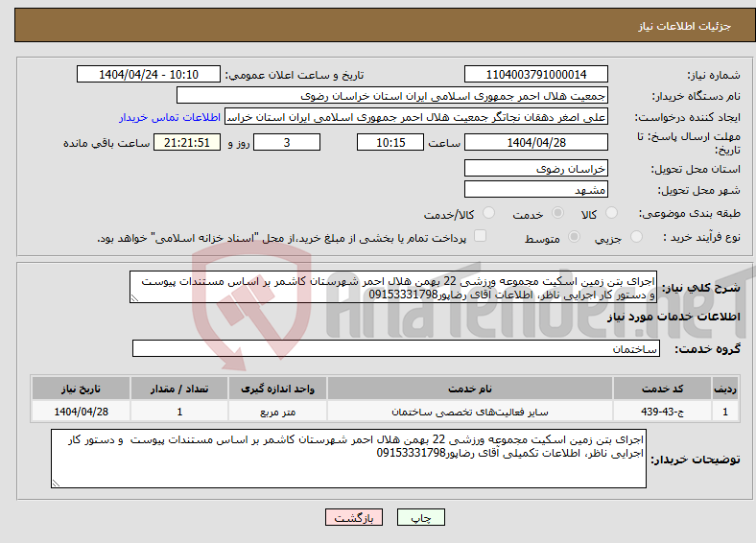Open the اطلاعات تماس خریدار link

tap(170, 117)
